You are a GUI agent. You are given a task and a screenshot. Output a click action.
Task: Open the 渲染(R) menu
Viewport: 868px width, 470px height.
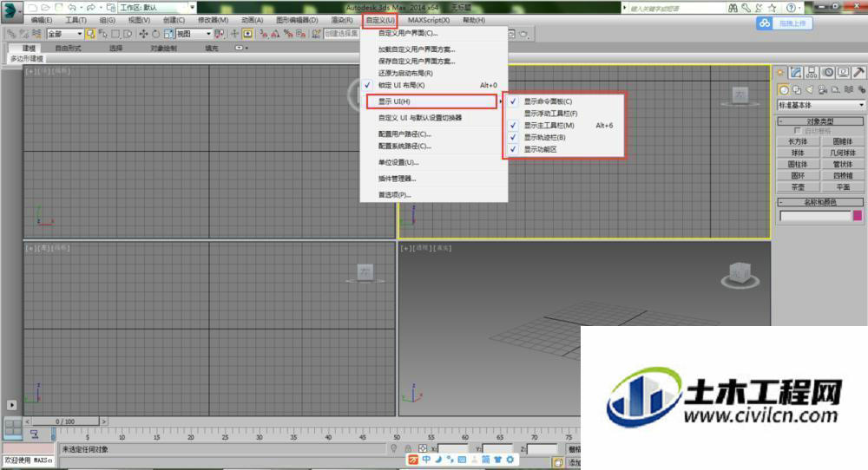[x=342, y=20]
